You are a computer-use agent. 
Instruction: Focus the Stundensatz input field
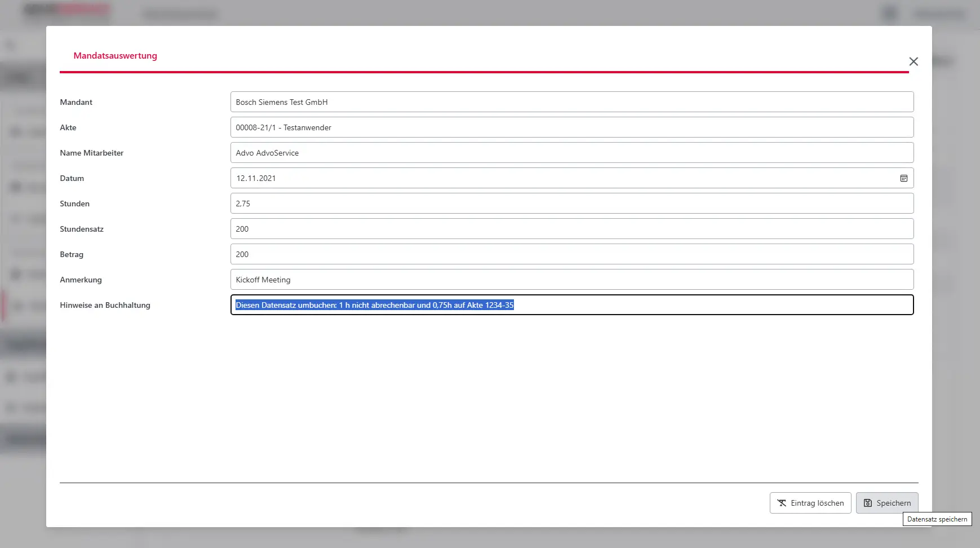click(x=571, y=229)
